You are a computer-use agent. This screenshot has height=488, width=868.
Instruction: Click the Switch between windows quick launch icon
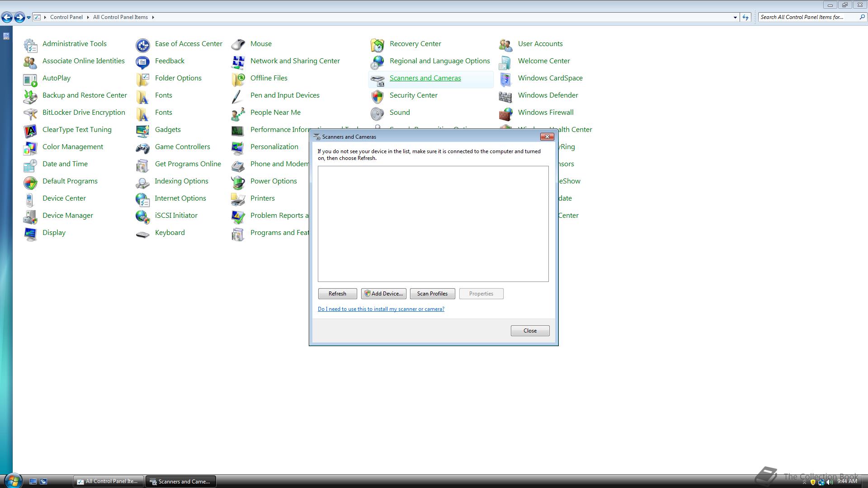(43, 482)
